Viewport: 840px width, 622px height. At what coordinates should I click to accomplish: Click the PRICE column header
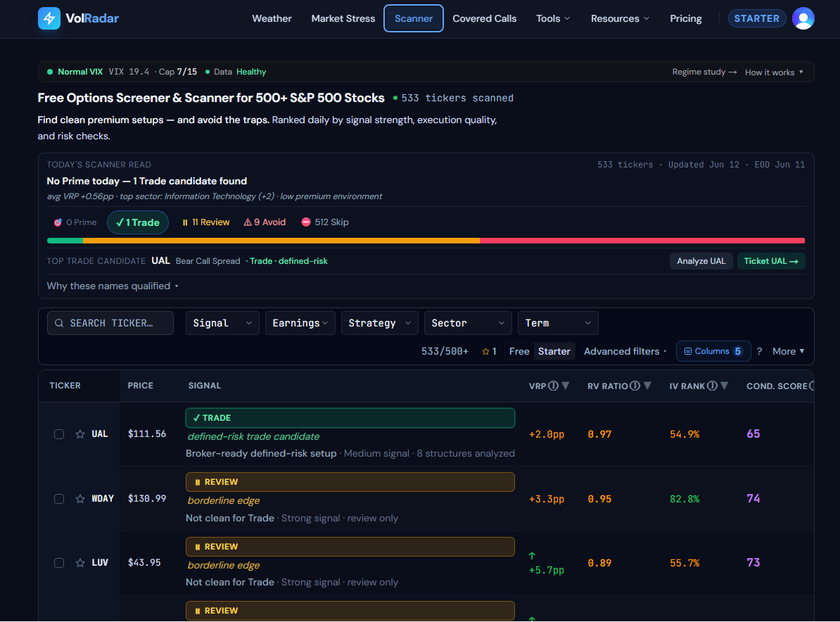(141, 386)
